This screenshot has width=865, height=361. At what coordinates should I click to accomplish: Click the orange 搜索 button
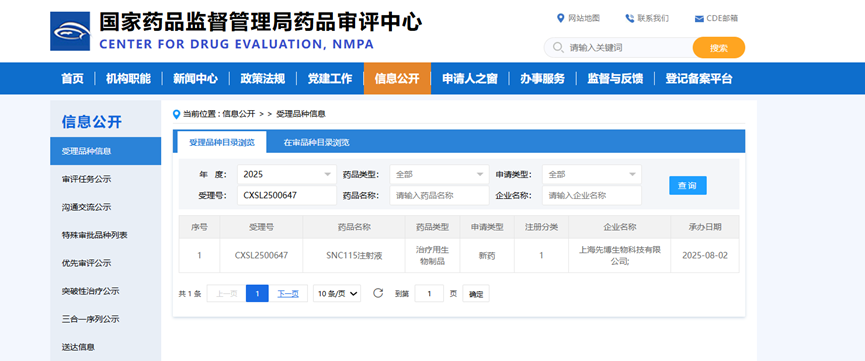click(719, 48)
